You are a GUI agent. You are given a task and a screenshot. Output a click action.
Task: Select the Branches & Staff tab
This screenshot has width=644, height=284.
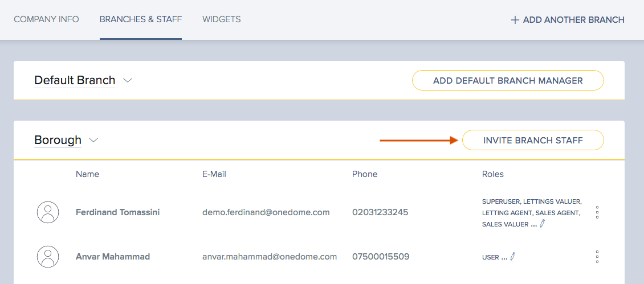coord(141,19)
